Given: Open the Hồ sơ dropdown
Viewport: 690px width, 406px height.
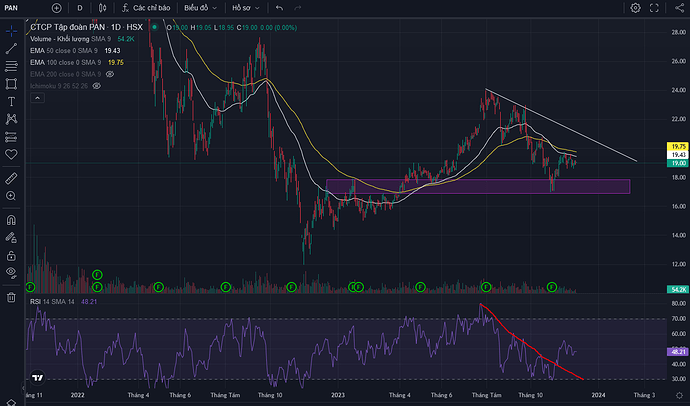Looking at the screenshot, I should pyautogui.click(x=246, y=8).
